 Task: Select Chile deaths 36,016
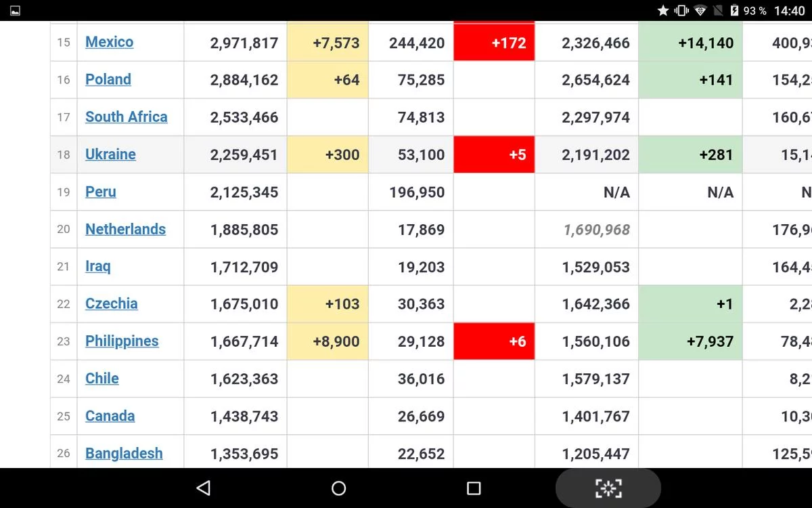click(x=422, y=379)
